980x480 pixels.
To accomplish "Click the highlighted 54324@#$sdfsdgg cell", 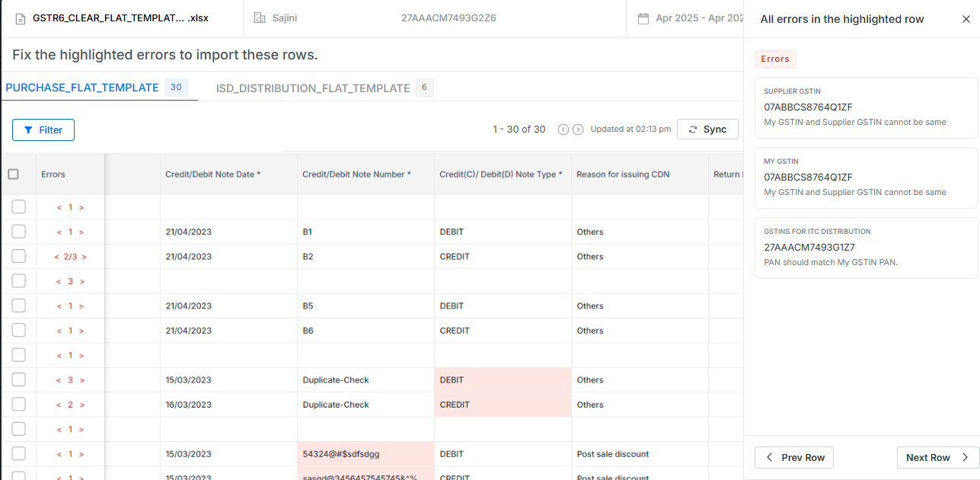I will (x=366, y=454).
